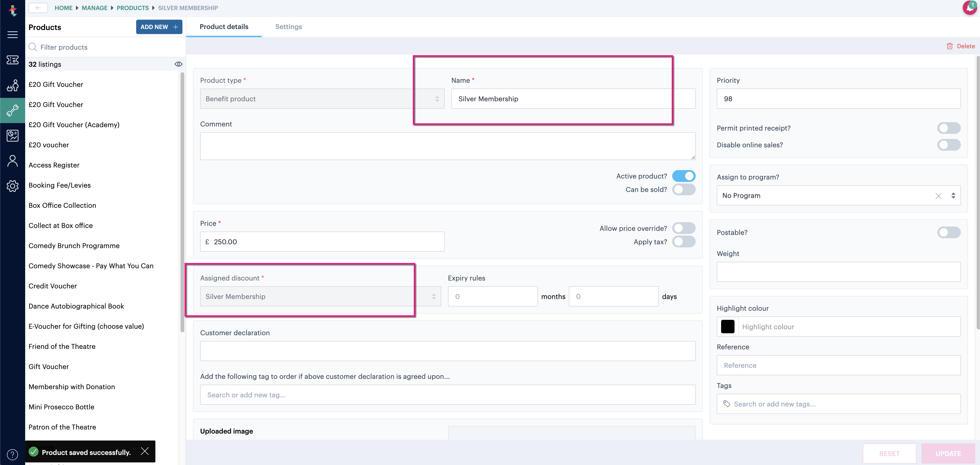
Task: Click the ticket icon in left sidebar
Action: point(12,60)
